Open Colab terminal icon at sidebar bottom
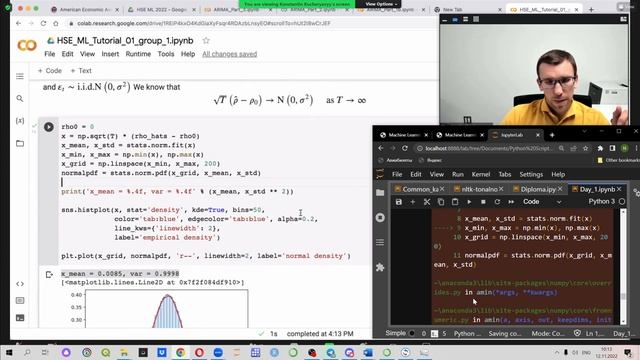The height and width of the screenshot is (360, 640). coord(20,318)
